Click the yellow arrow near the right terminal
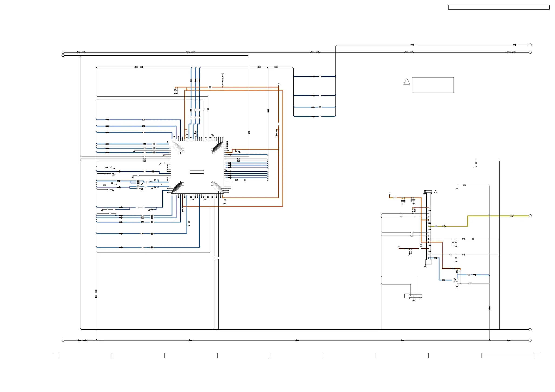Viewport: 555px width, 392px height. [x=511, y=216]
